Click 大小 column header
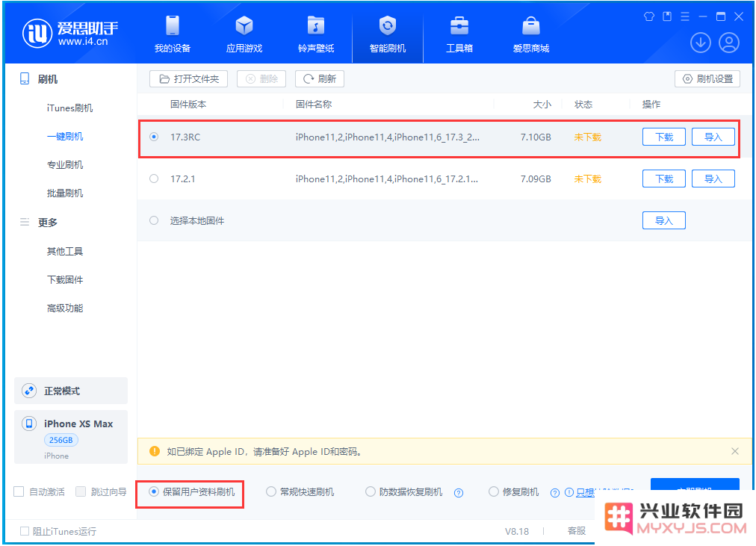This screenshot has height=546, width=756. point(542,104)
